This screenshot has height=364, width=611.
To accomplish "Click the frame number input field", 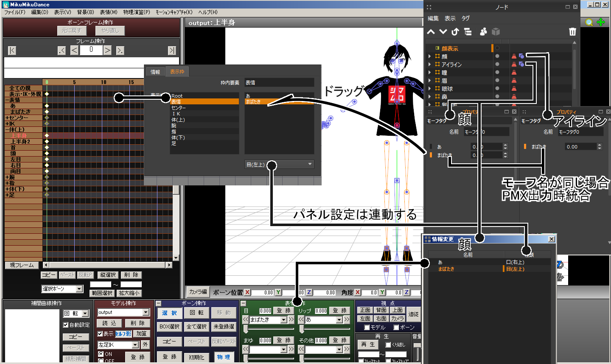I will [91, 50].
